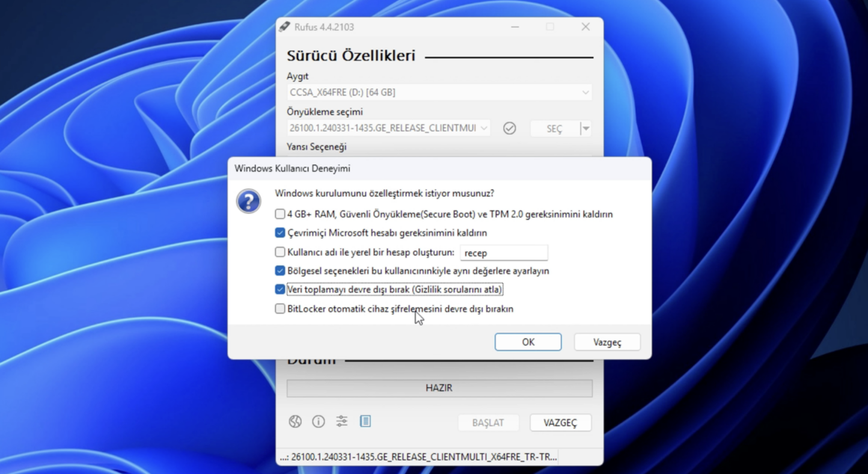
Task: Click the ISO filename in Rufus status bar
Action: pos(418,457)
